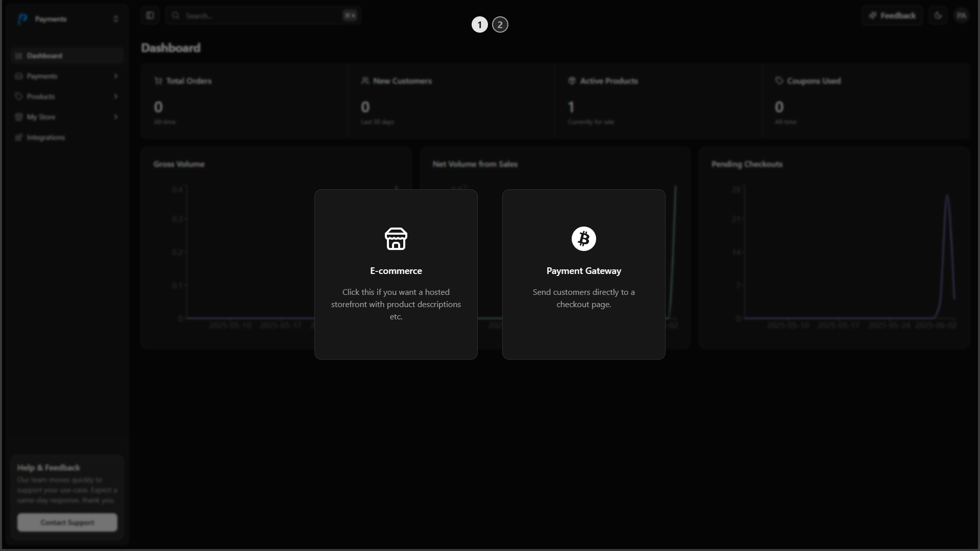Screen dimensions: 980x551
Task: Expand the Products sidebar section
Action: (67, 96)
